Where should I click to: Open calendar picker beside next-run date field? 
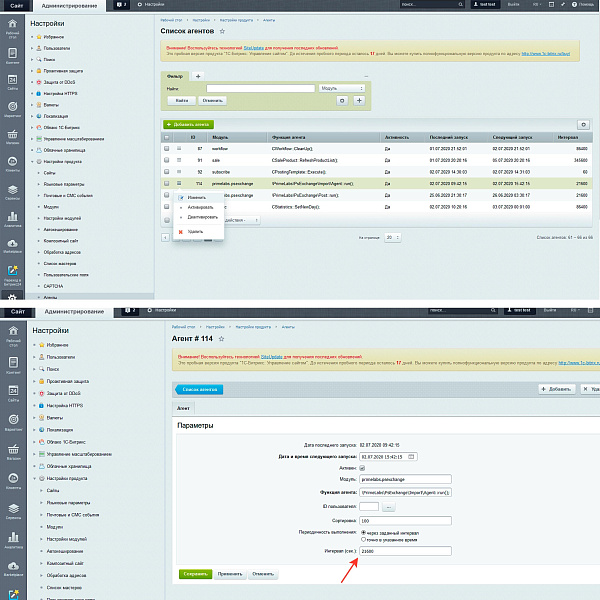[410, 457]
